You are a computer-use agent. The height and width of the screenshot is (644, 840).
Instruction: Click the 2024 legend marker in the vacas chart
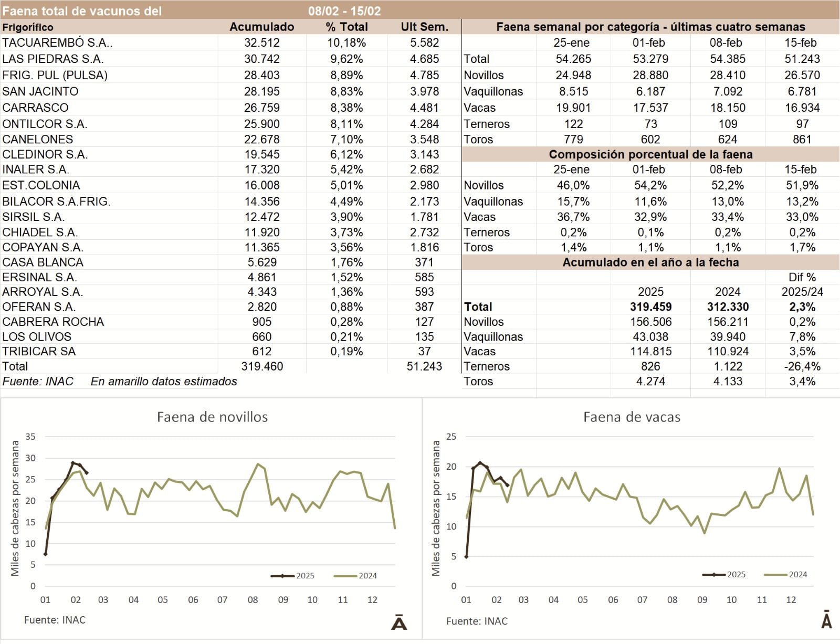pyautogui.click(x=776, y=575)
